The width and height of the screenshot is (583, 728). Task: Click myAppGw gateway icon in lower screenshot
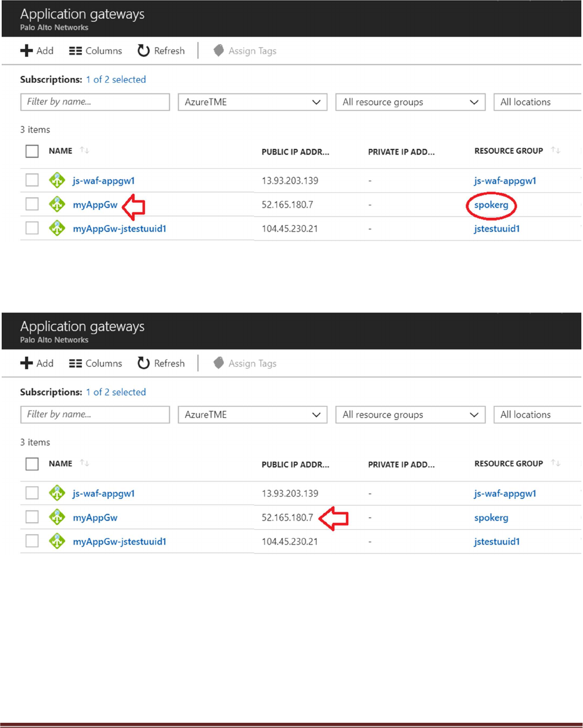[57, 517]
